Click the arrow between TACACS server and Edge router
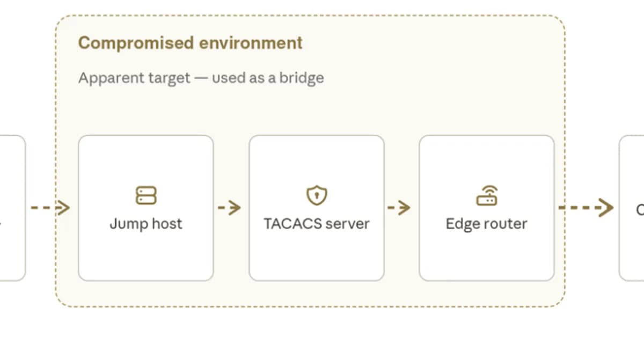 pyautogui.click(x=399, y=207)
